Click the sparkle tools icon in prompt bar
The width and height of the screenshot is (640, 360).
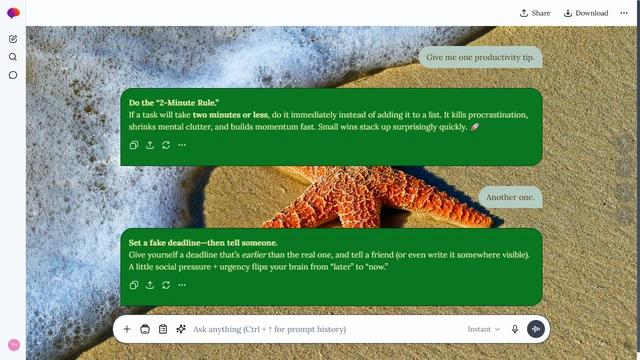tap(181, 329)
